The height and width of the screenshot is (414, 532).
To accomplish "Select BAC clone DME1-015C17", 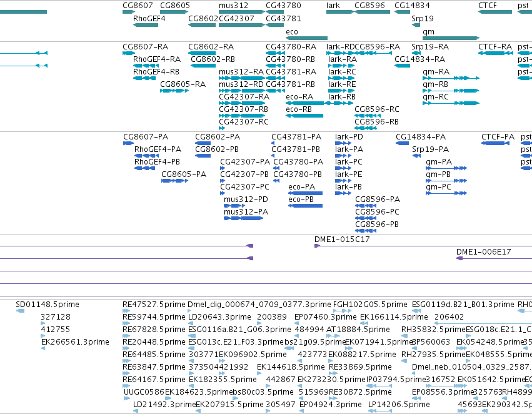I will coord(423,246).
